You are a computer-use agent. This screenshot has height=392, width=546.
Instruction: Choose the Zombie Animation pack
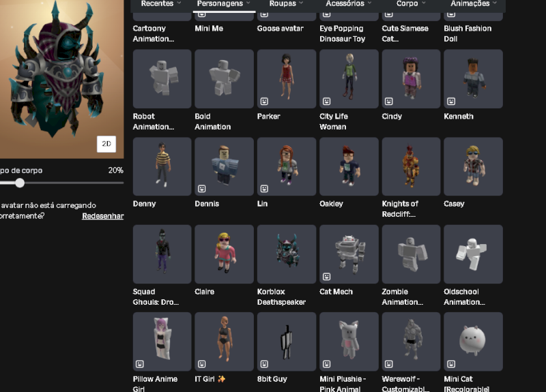pyautogui.click(x=411, y=254)
